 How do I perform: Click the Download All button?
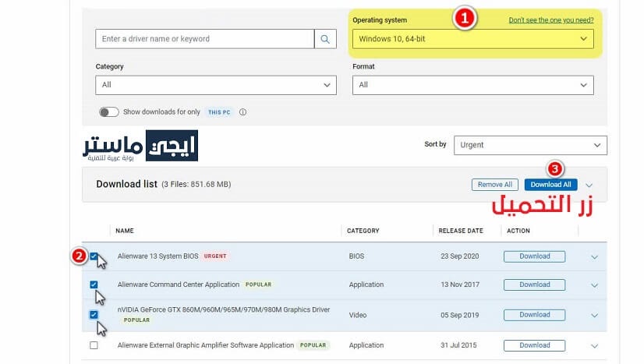click(x=550, y=185)
